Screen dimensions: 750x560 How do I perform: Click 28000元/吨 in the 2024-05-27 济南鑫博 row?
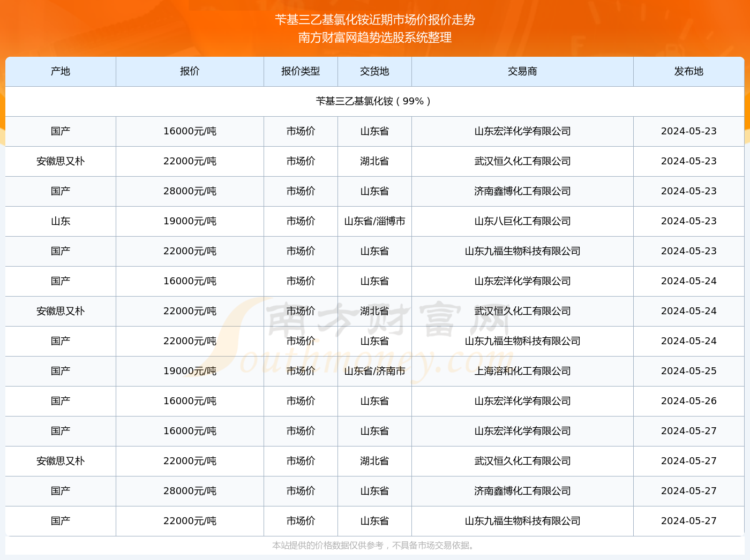(190, 491)
